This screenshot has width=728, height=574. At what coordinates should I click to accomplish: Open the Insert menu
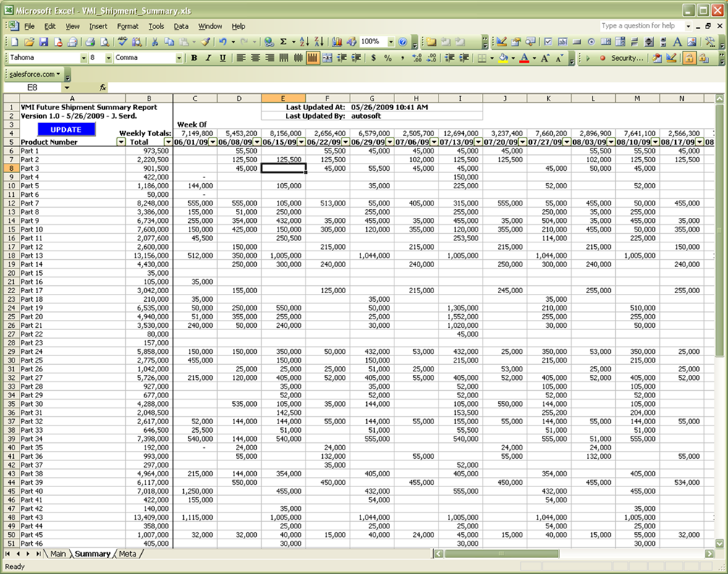pyautogui.click(x=98, y=27)
